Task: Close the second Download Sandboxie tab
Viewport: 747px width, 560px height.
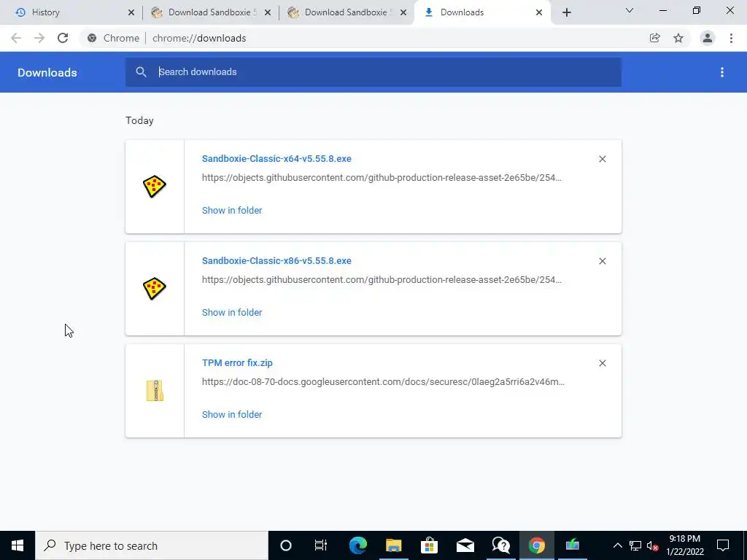Action: point(403,13)
